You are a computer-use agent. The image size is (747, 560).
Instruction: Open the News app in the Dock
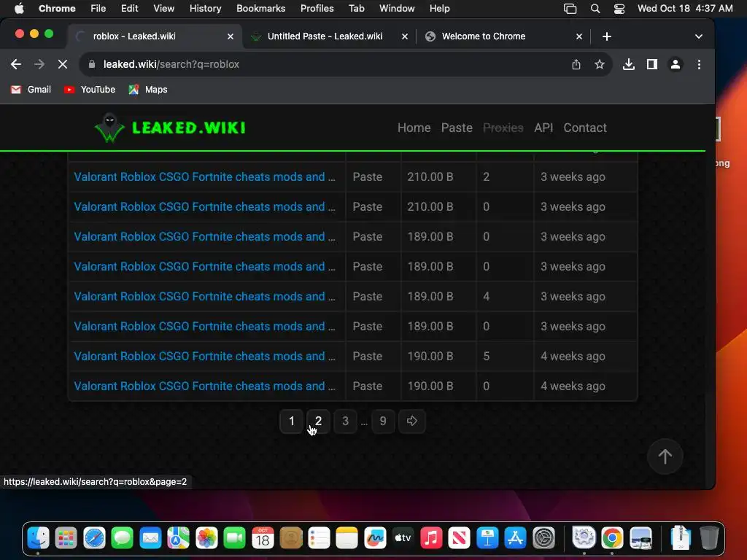pos(460,538)
